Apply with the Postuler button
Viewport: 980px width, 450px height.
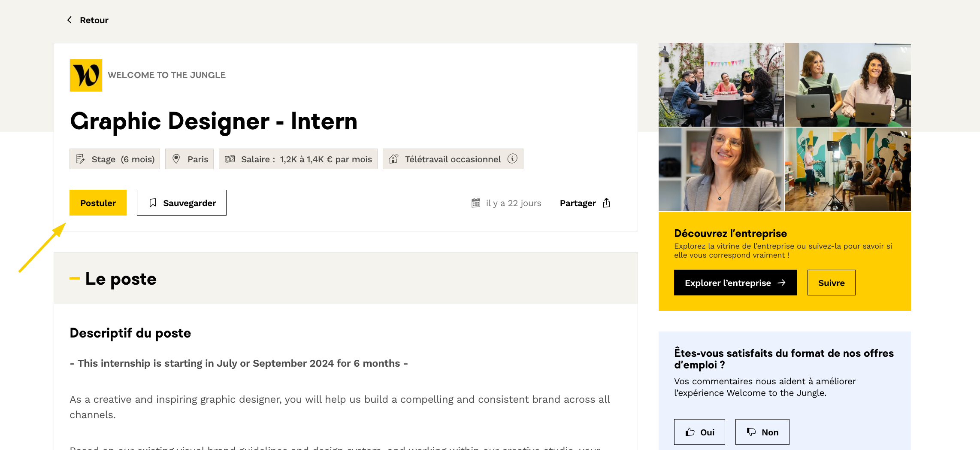98,203
